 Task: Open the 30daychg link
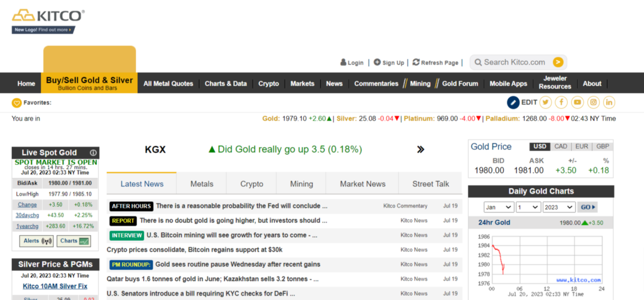click(x=27, y=215)
